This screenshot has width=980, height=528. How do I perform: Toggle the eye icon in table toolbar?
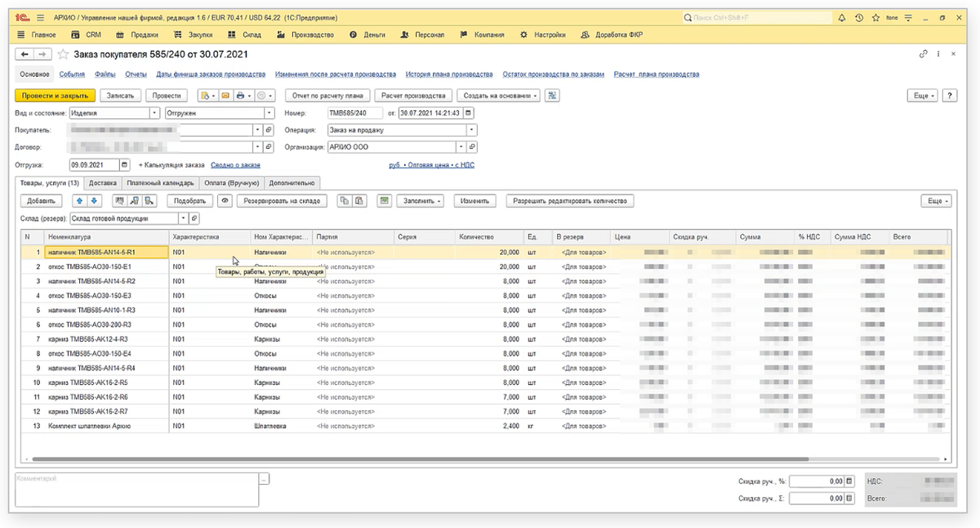click(224, 200)
